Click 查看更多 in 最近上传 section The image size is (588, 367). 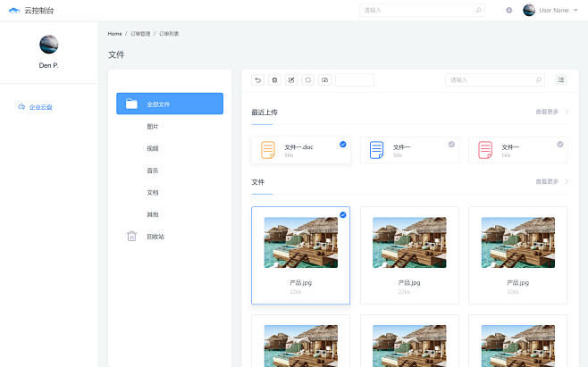(x=547, y=112)
